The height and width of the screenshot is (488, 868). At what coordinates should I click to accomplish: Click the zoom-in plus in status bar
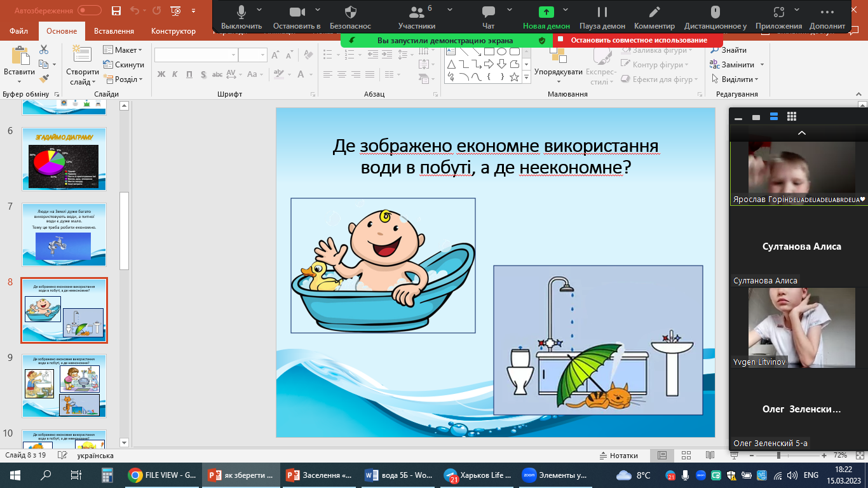(824, 456)
